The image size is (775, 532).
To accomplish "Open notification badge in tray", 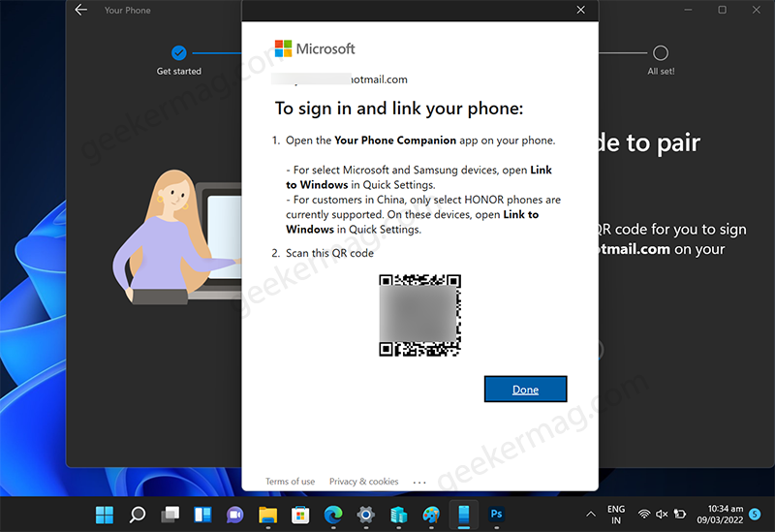I will click(755, 515).
